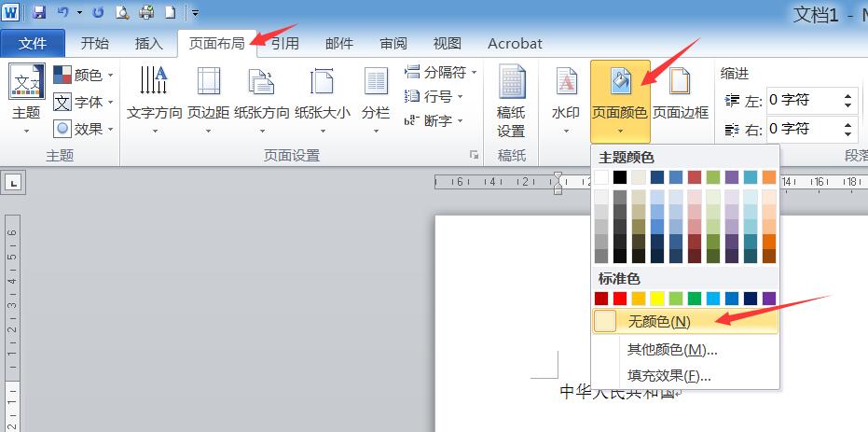Click the 页边距 margins icon
Image resolution: width=868 pixels, height=432 pixels.
[x=208, y=80]
